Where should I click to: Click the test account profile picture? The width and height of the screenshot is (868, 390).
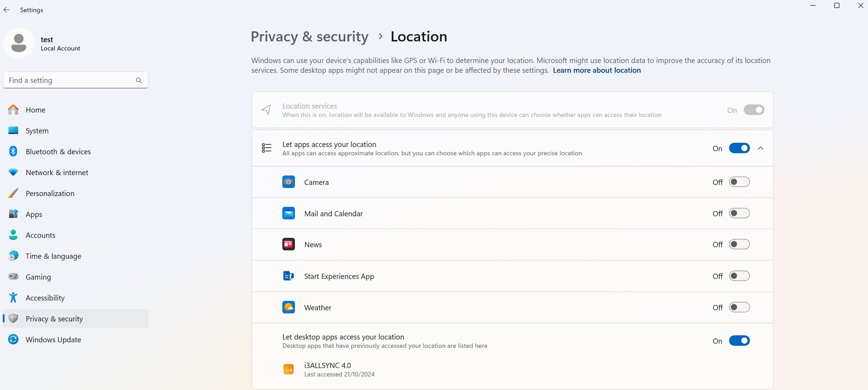click(19, 43)
